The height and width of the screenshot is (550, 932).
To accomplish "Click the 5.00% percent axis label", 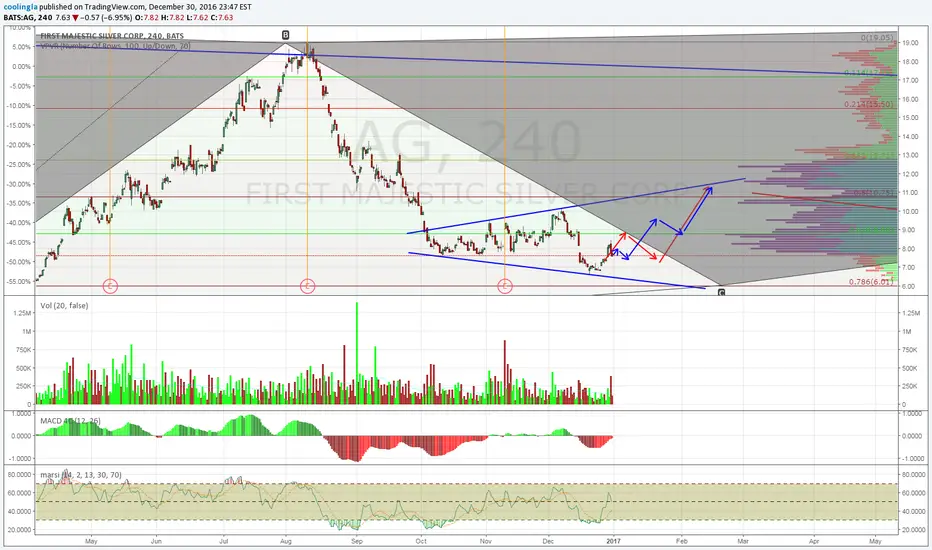I will point(20,47).
